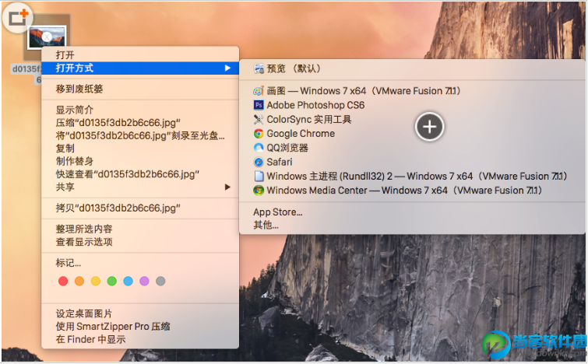Apply the yellow tag color
588x364 pixels.
tap(96, 282)
